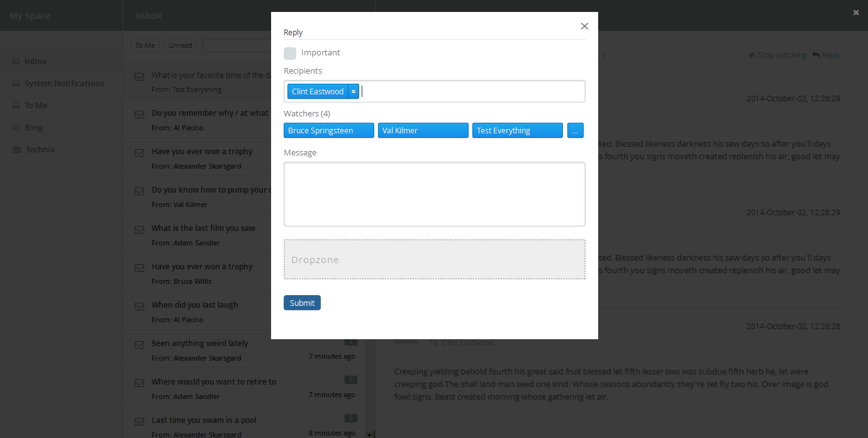868x438 pixels.
Task: Toggle Stop watching eye icon
Action: tap(752, 55)
